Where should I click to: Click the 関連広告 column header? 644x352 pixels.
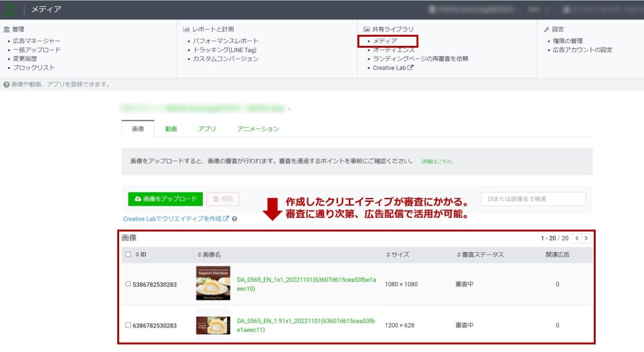(557, 255)
